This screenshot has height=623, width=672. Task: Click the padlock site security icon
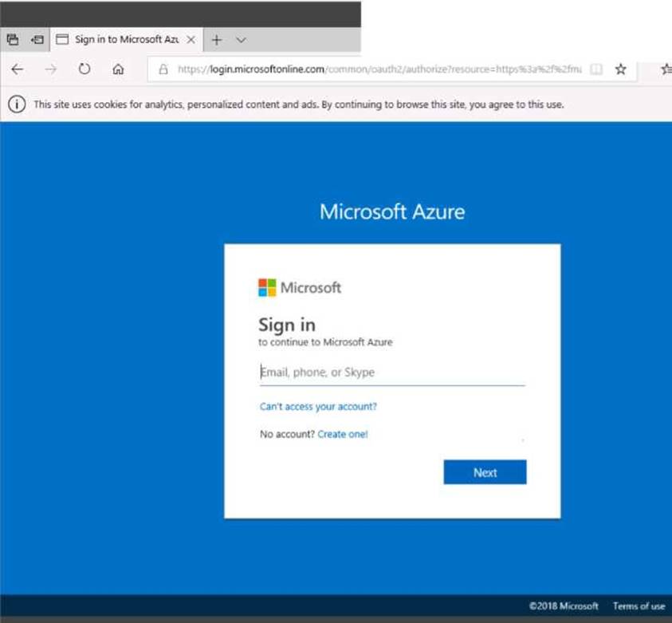point(163,69)
